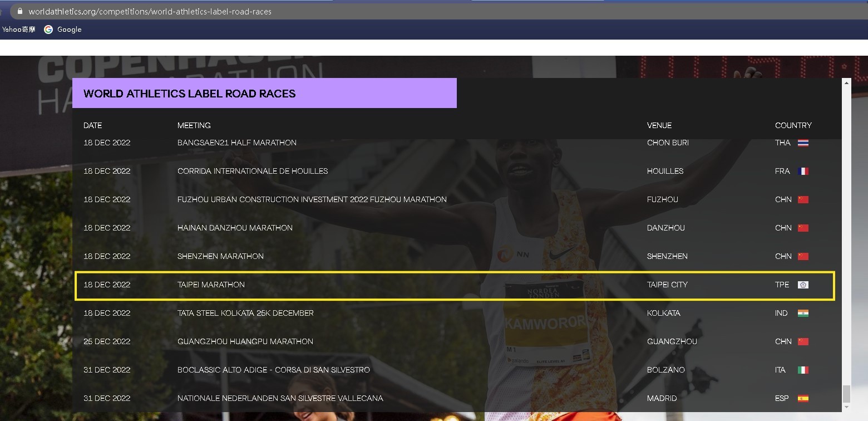Open Nationale Nederlanden San Silvestre Vallecana
This screenshot has height=421, width=868.
click(280, 398)
